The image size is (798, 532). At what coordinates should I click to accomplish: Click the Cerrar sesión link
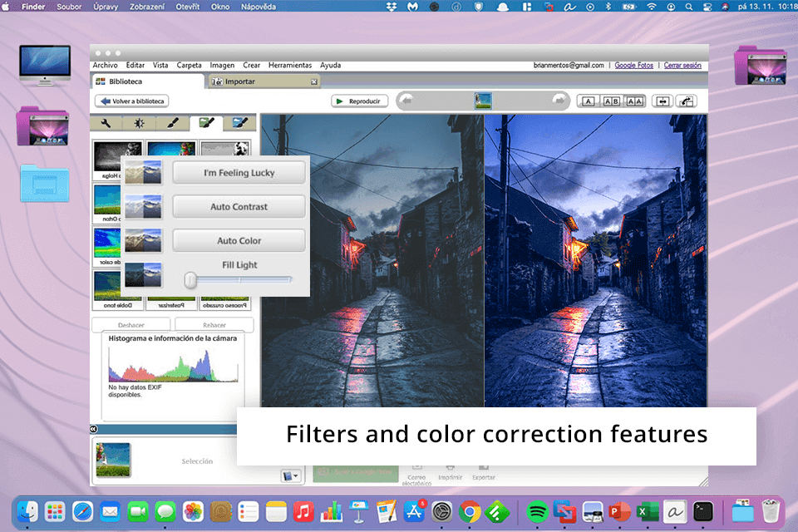[682, 65]
